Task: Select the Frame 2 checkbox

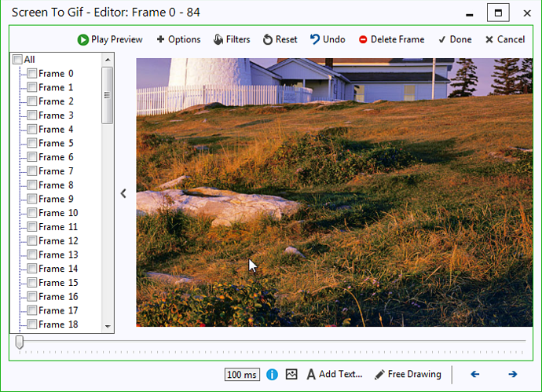Action: point(31,101)
